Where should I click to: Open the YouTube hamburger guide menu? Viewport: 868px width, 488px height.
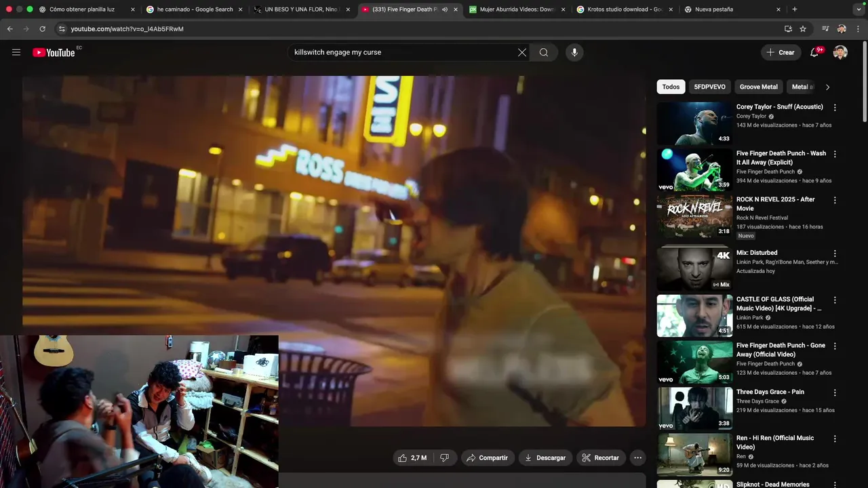[x=16, y=52]
